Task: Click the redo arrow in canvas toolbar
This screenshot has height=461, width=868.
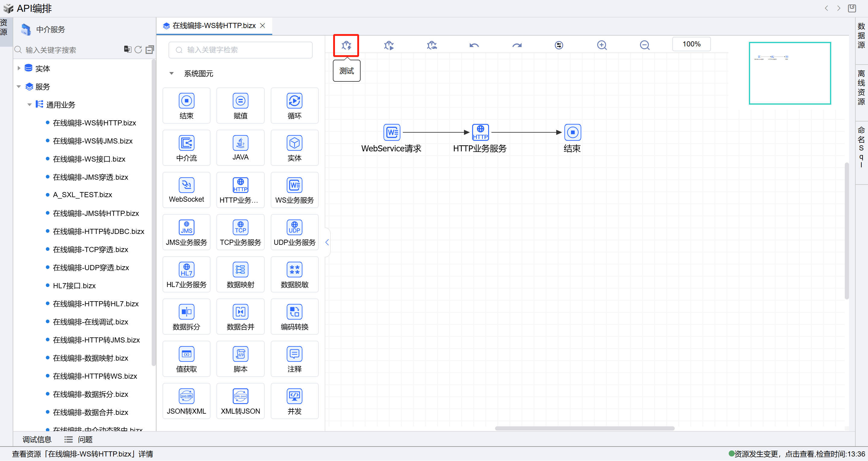Action: [x=516, y=45]
